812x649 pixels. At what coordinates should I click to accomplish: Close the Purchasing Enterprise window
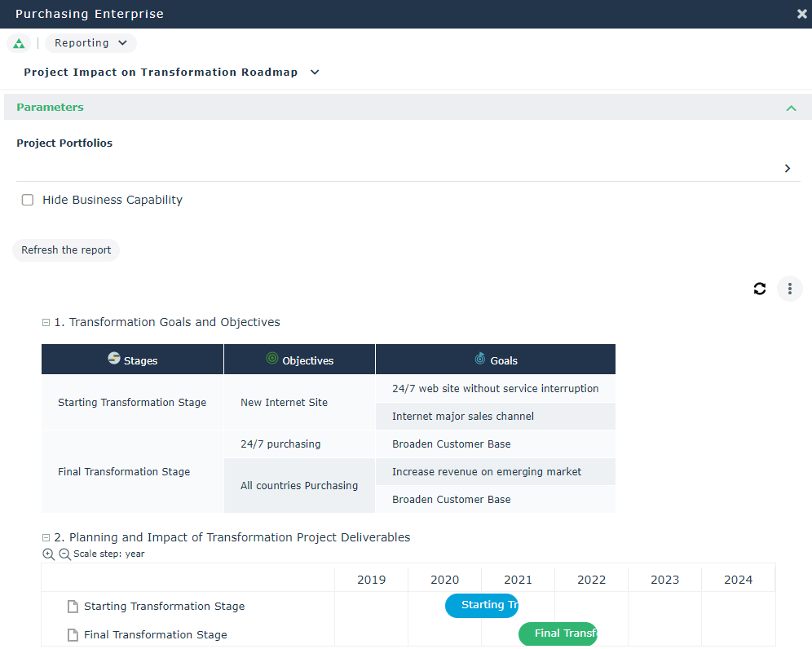pos(801,14)
